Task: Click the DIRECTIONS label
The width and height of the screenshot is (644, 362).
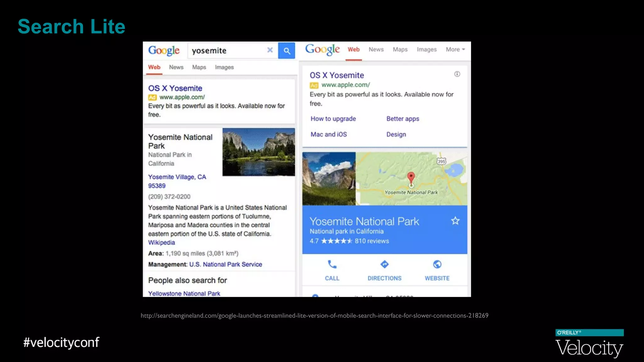Action: (385, 278)
